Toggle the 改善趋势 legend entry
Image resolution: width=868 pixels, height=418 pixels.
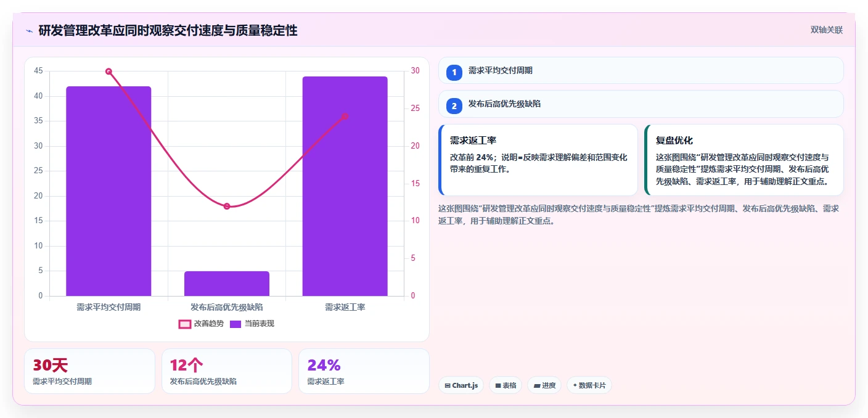tap(201, 324)
